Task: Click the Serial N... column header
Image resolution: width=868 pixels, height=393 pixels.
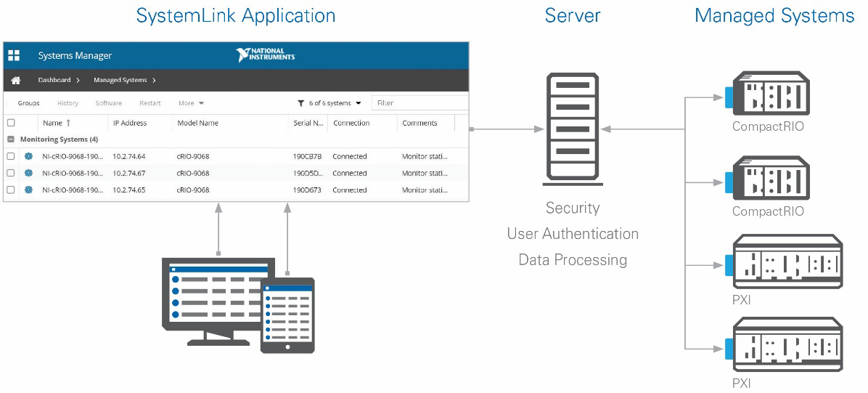Action: [308, 123]
